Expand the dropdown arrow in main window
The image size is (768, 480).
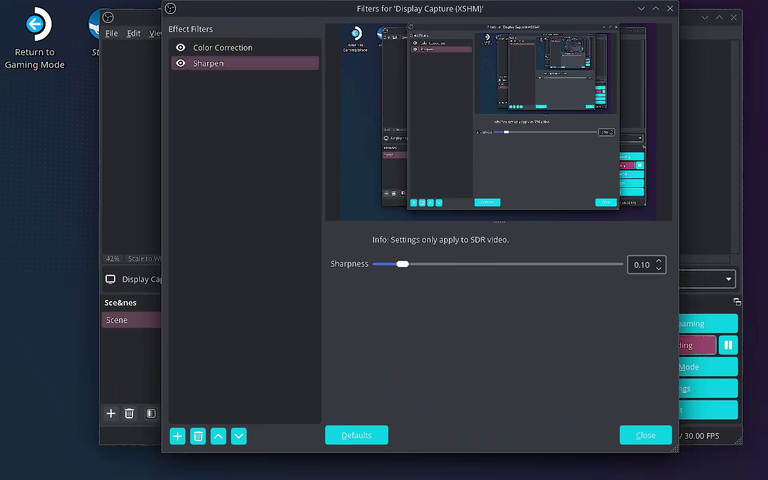[729, 279]
